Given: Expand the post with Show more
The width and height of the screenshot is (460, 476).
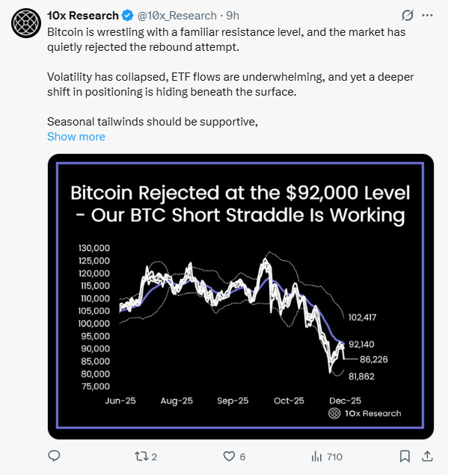Looking at the screenshot, I should point(76,137).
